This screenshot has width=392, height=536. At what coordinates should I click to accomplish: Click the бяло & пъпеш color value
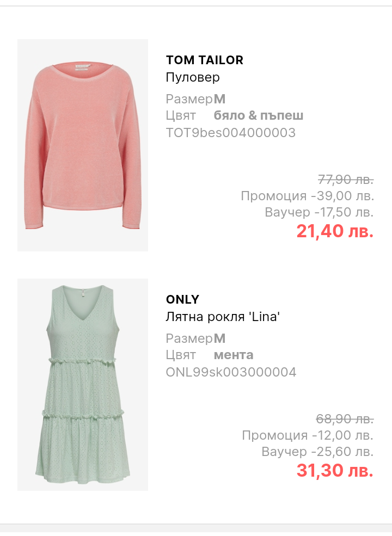[259, 116]
